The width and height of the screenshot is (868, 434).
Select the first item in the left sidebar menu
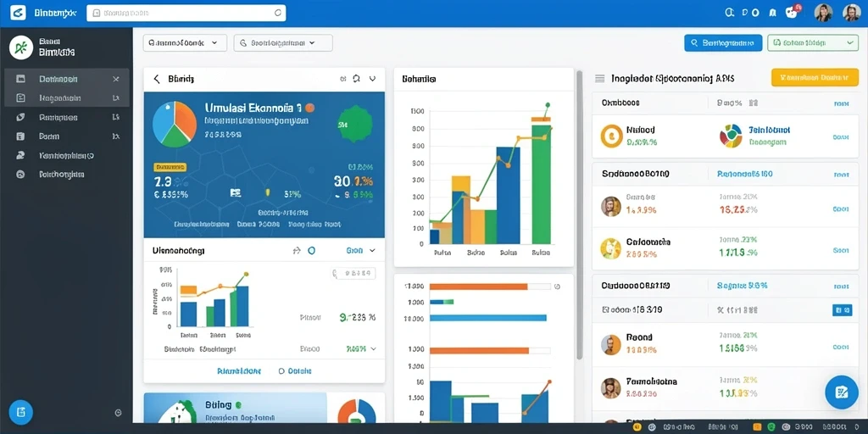(67, 79)
